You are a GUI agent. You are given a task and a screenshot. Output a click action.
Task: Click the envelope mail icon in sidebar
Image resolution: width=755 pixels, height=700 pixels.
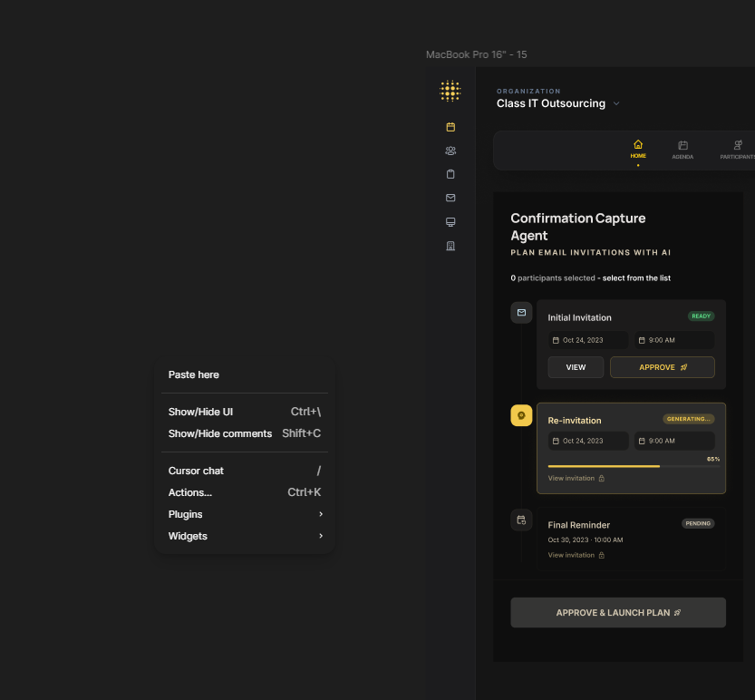click(x=450, y=198)
